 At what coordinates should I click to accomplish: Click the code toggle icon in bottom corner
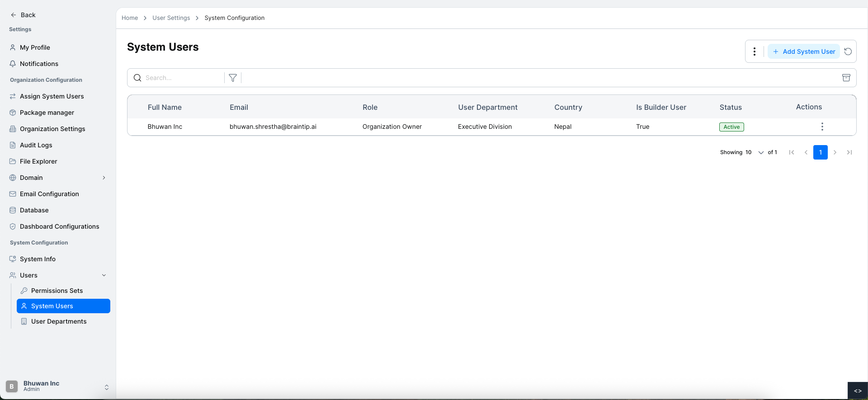point(858,391)
